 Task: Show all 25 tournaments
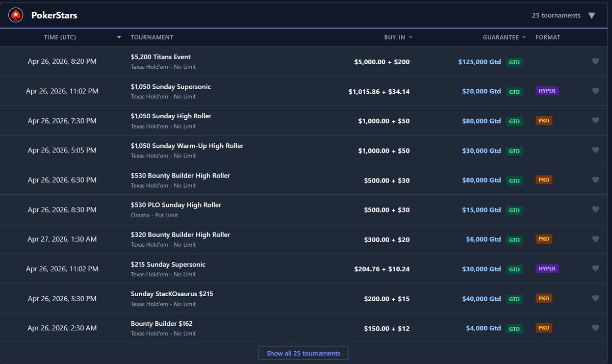(x=303, y=353)
